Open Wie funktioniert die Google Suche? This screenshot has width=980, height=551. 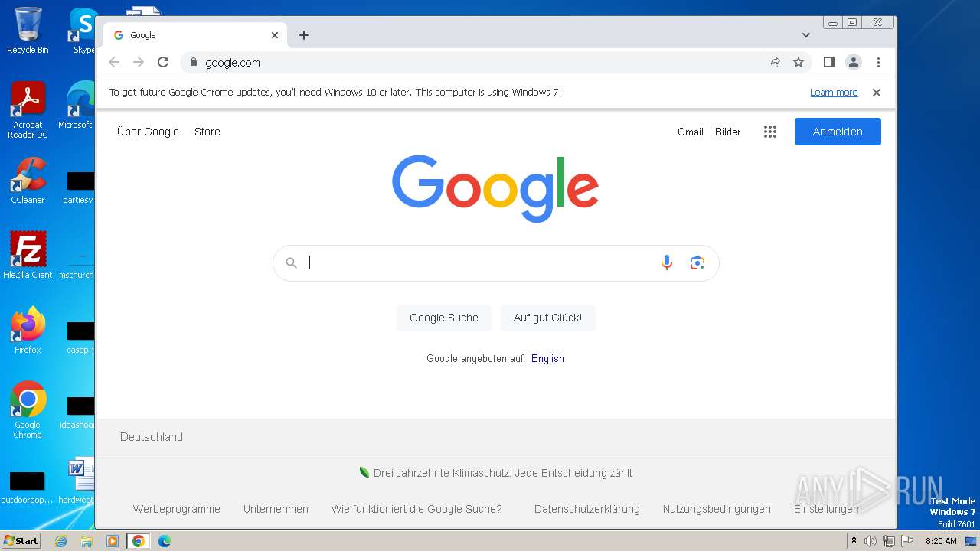click(x=416, y=509)
